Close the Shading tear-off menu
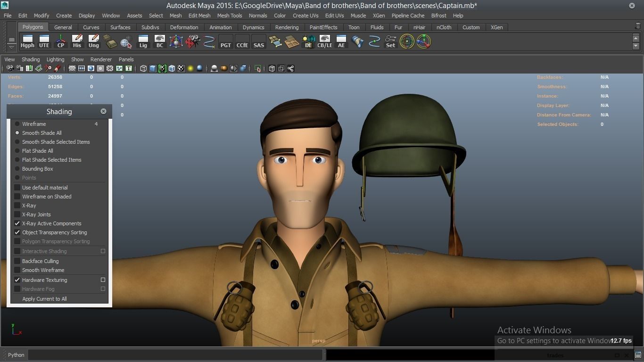 pyautogui.click(x=103, y=111)
